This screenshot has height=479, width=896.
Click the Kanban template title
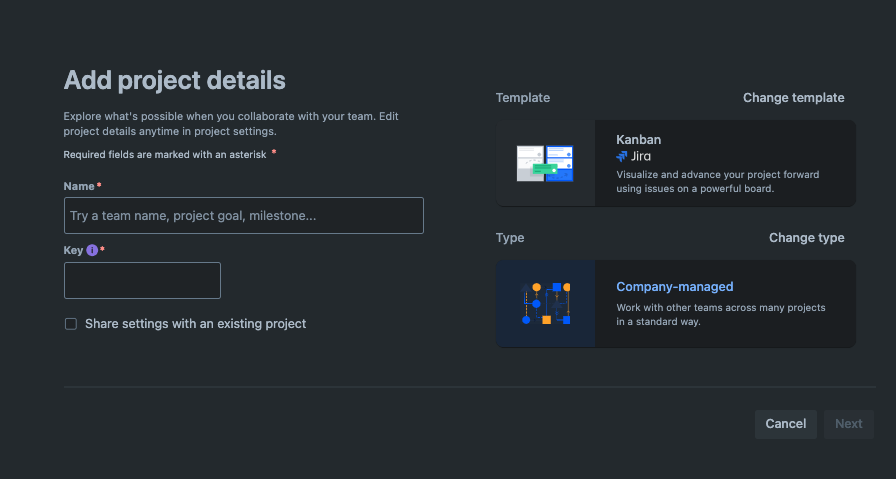[638, 139]
